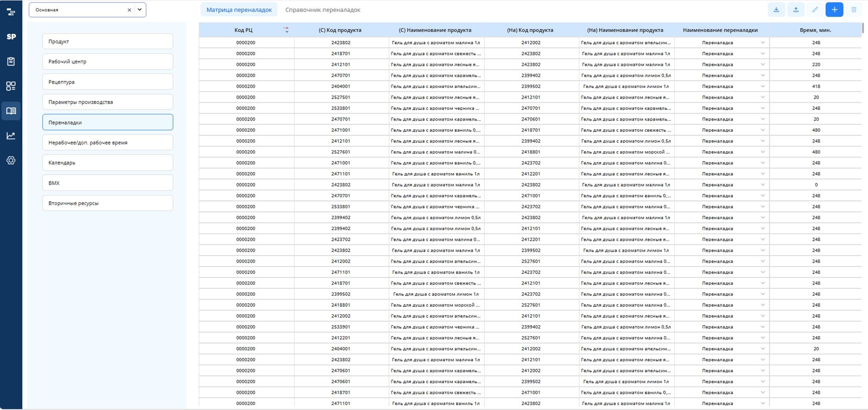Select Параметры производства in the left menu

point(108,102)
